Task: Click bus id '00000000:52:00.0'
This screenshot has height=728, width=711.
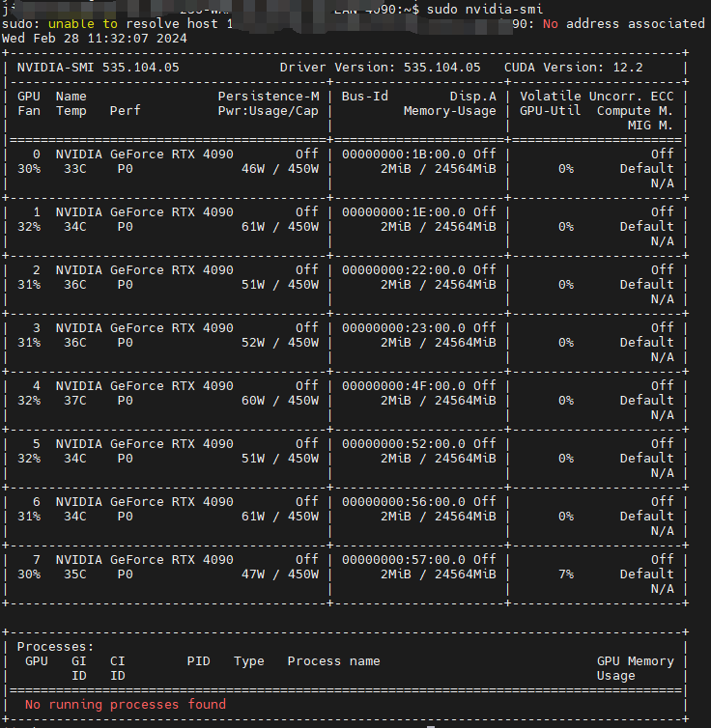Action: [404, 444]
